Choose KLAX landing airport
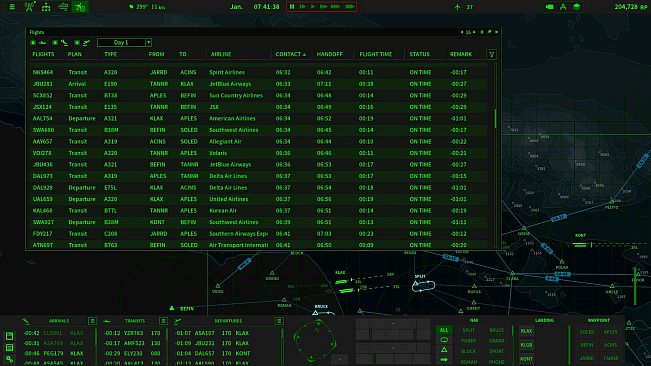This screenshot has height=366, width=651. (526, 331)
